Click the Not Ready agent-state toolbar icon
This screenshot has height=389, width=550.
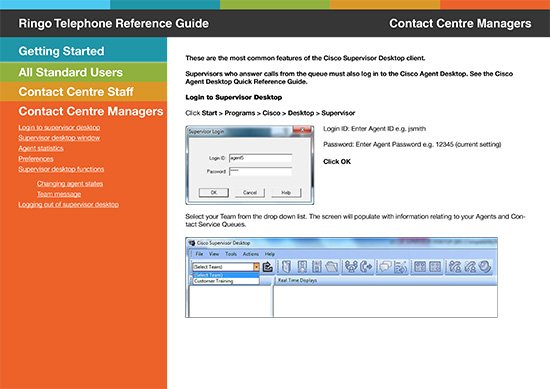316,267
